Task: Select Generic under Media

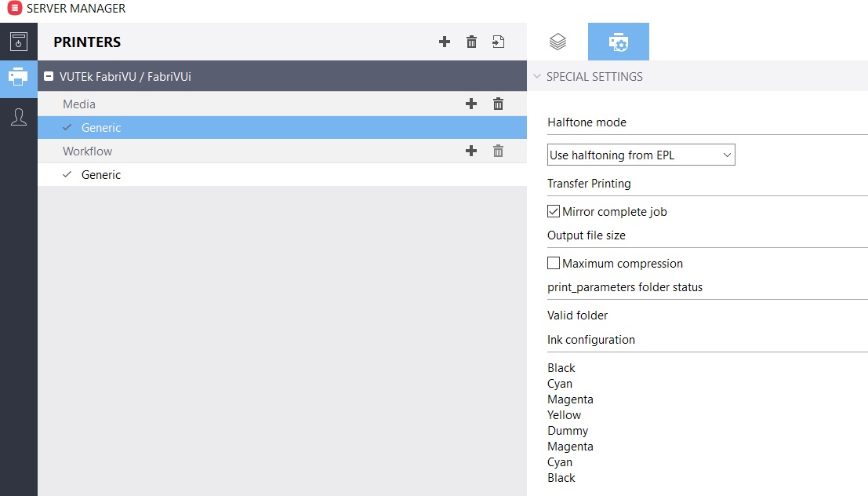Action: pyautogui.click(x=282, y=127)
